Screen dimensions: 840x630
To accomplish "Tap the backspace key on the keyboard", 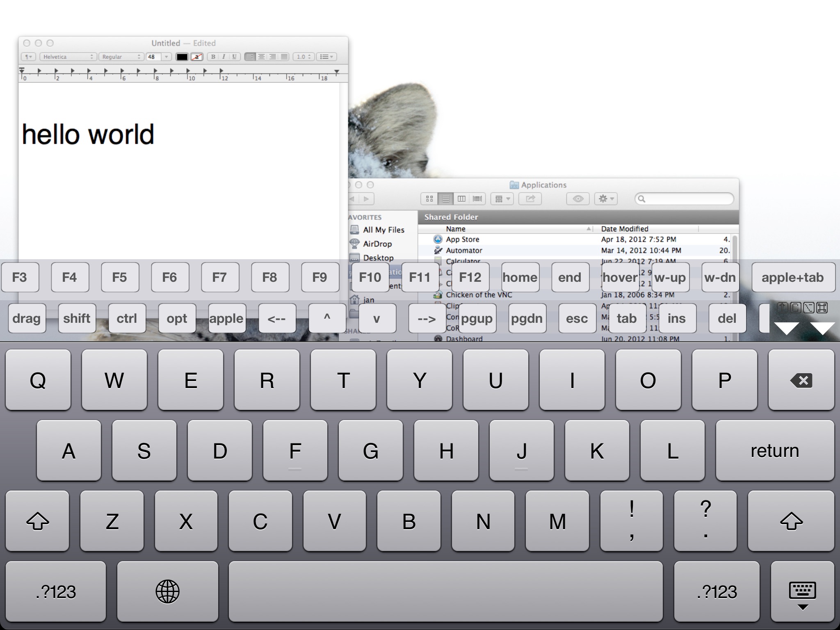I will (x=801, y=380).
